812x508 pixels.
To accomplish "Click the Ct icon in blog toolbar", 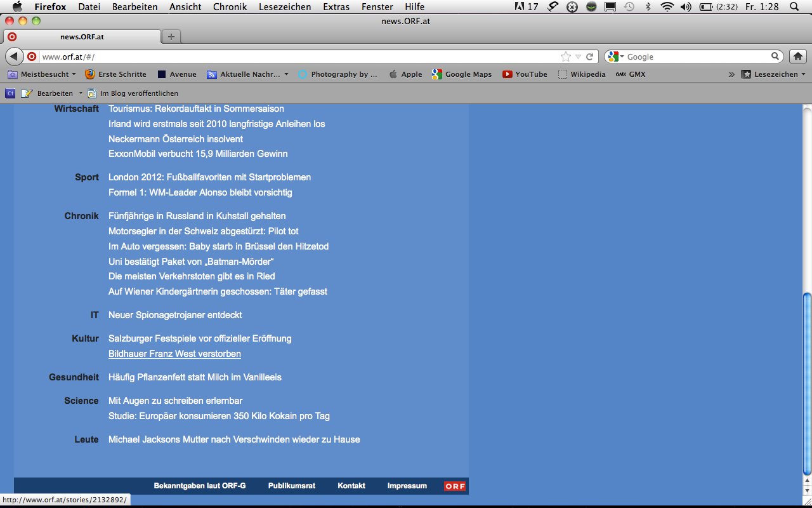I will point(10,93).
